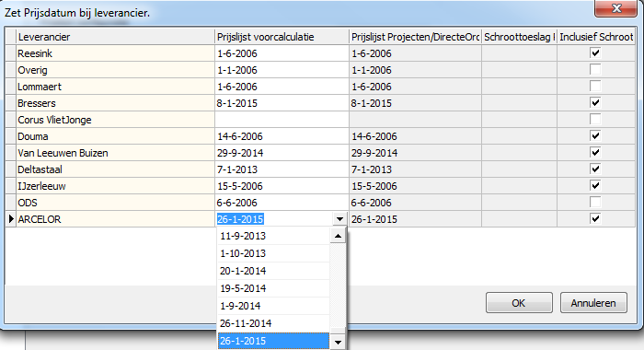Select the IJzerleeuw supplier cell
Screen dimensions: 644x350
115,186
